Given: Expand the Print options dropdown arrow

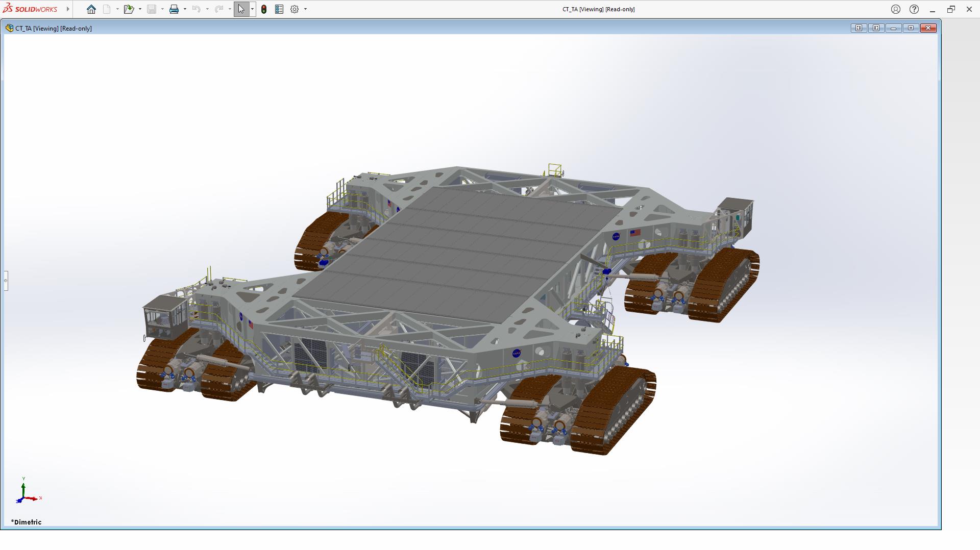Looking at the screenshot, I should pos(185,9).
